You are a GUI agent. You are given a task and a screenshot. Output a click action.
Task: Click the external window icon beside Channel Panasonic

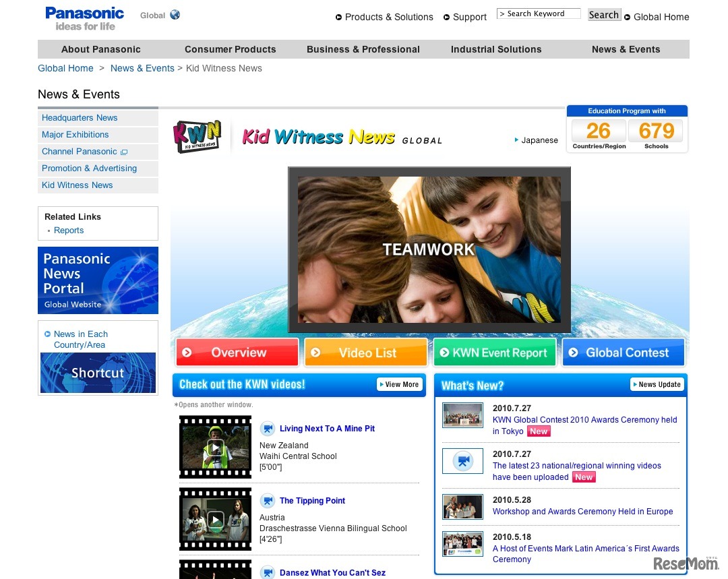pyautogui.click(x=124, y=152)
